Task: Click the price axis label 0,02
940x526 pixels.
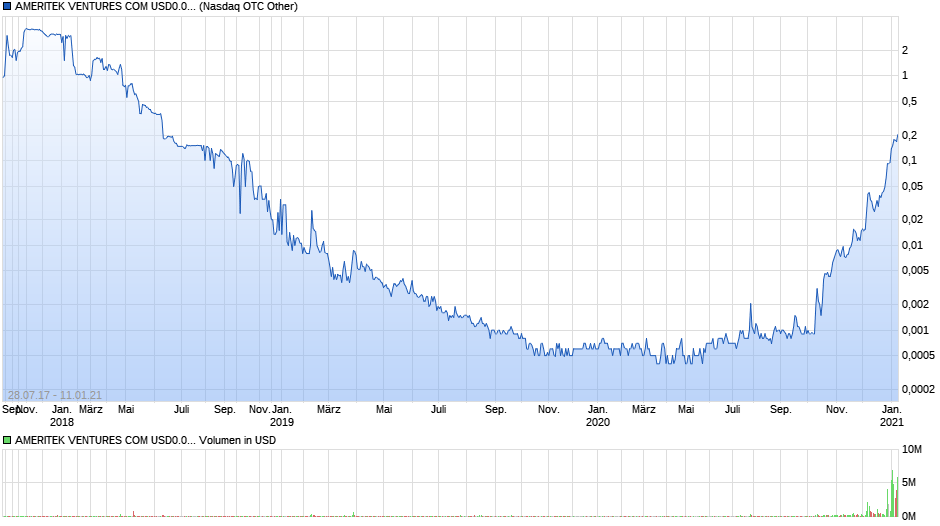Action: (912, 220)
